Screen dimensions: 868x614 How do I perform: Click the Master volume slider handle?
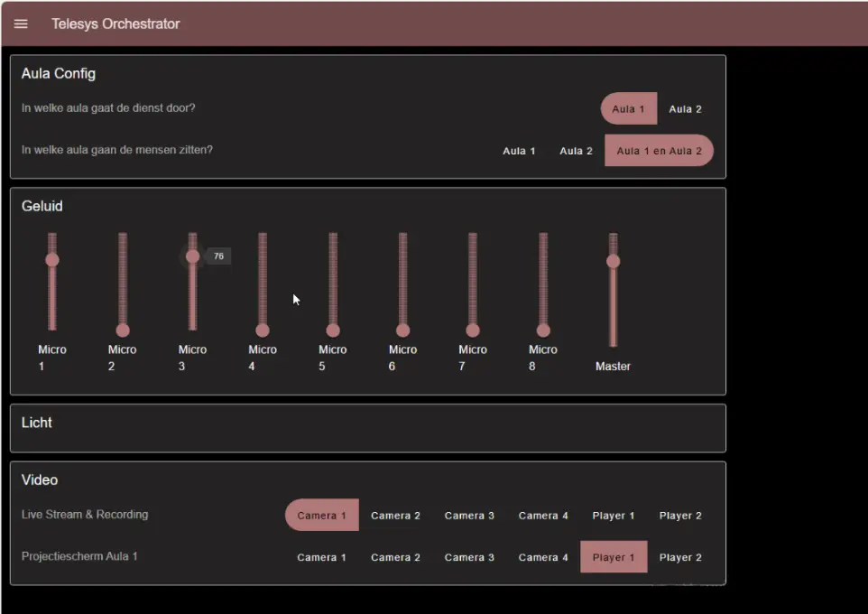(x=614, y=261)
